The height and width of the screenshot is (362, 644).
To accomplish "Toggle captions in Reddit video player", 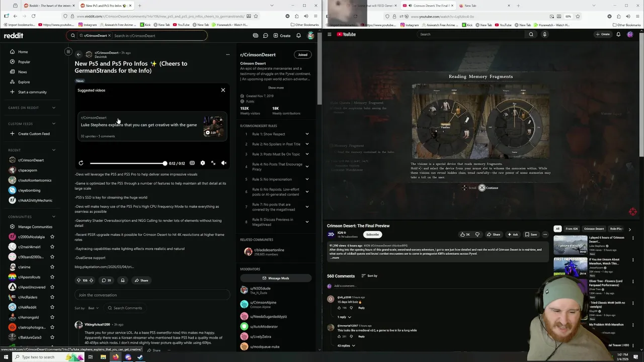I will tap(192, 163).
